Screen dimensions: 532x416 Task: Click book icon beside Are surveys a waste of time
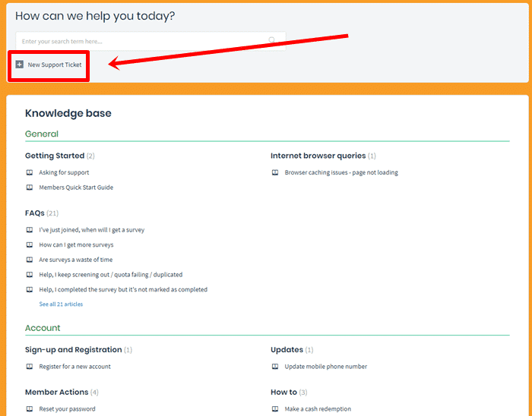pyautogui.click(x=30, y=260)
